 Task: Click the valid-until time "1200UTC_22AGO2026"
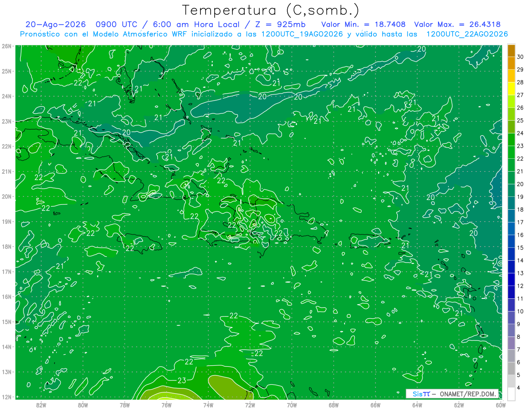[466, 34]
